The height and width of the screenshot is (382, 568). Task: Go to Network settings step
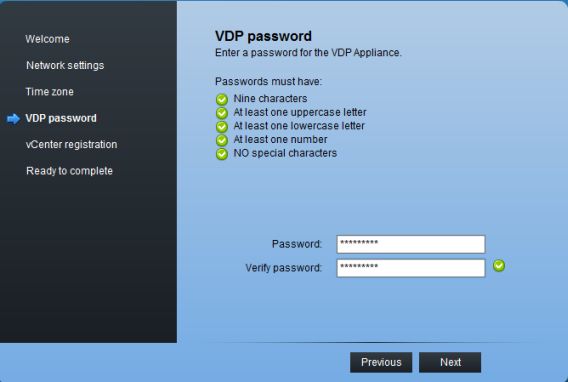click(65, 66)
